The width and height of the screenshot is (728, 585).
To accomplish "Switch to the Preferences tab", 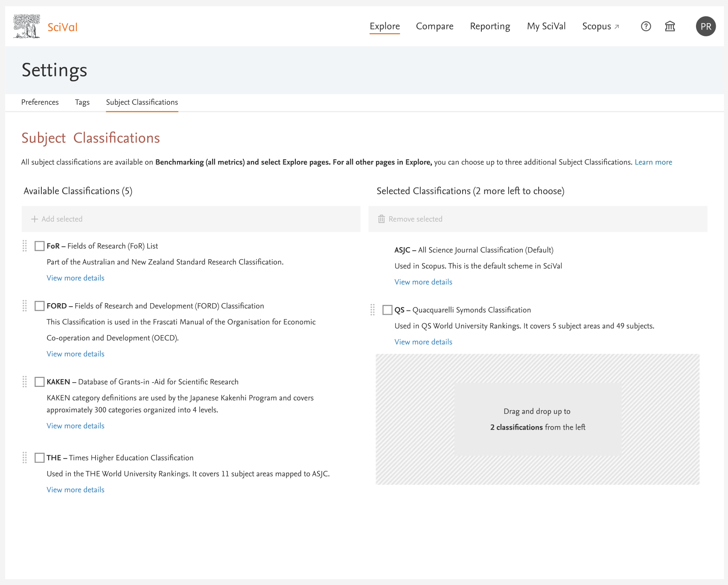I will coord(40,102).
